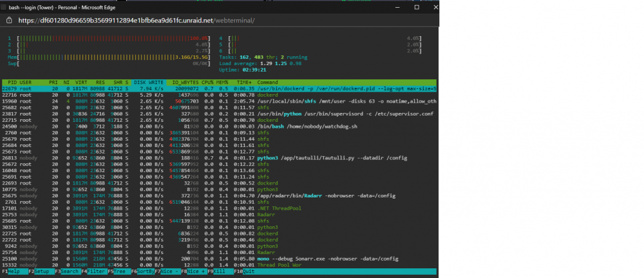The height and width of the screenshot is (278, 644).
Task: Click F4 Filter in function bar
Action: point(93,272)
